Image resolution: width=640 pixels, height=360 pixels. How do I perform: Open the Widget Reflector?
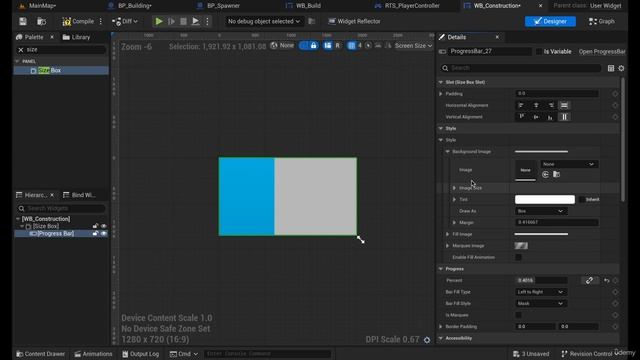[354, 21]
